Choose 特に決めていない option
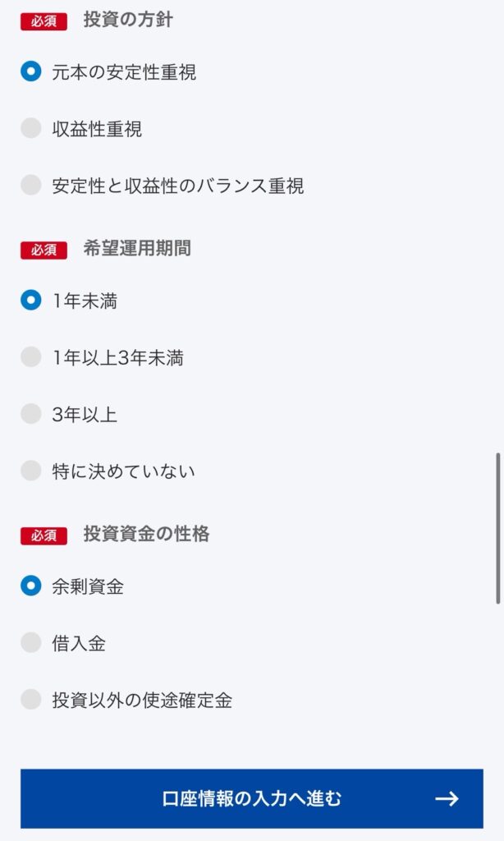 click(30, 471)
